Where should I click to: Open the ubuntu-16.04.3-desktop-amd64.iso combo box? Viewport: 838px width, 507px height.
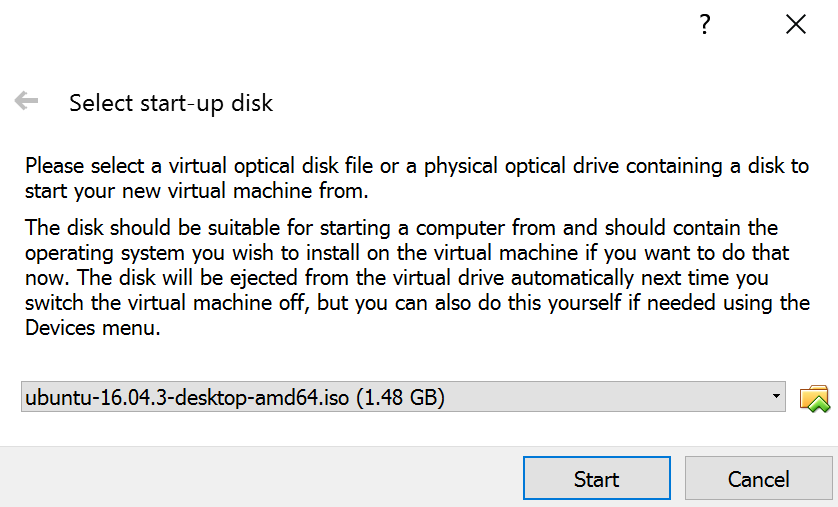pos(403,396)
